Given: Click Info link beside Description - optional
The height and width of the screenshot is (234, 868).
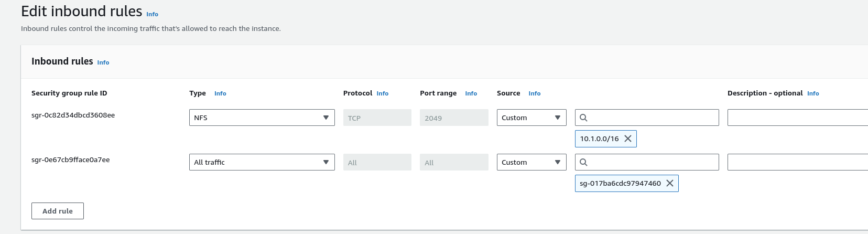Looking at the screenshot, I should coord(813,93).
